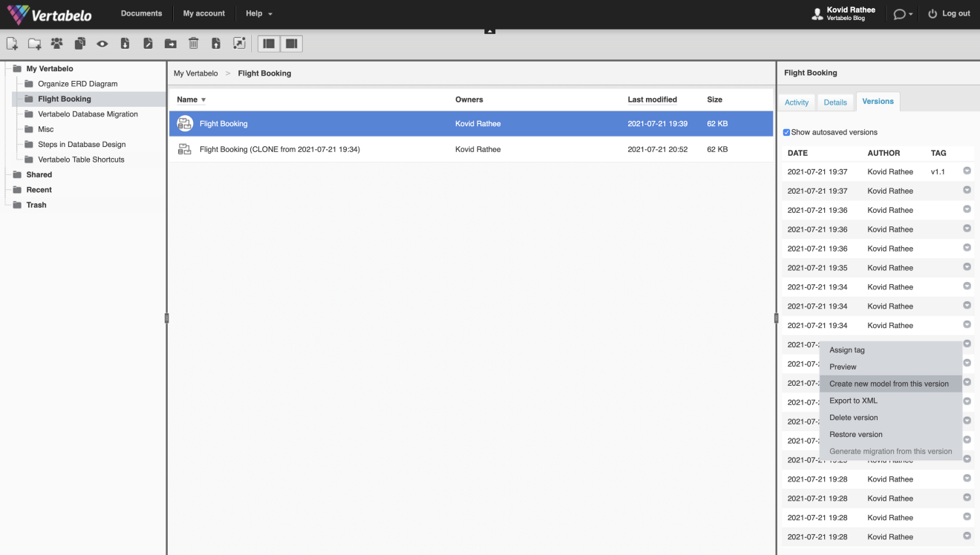Click the v1.1 tag text

(x=938, y=171)
